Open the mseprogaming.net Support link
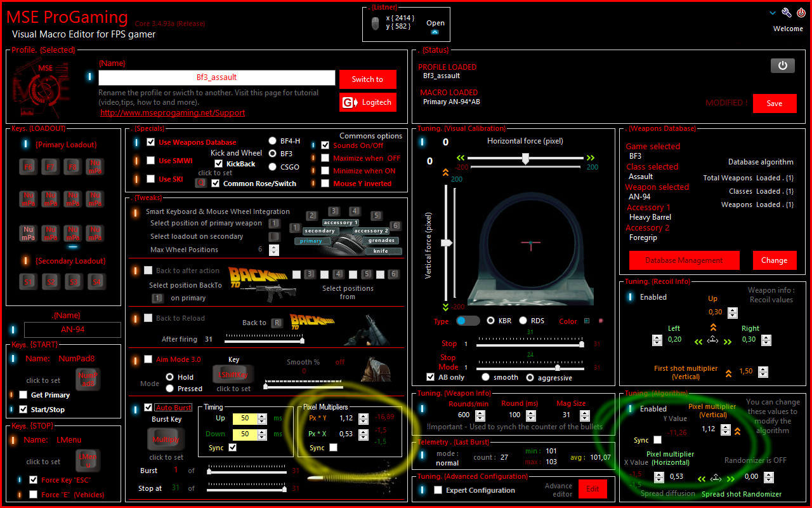This screenshot has width=812, height=508. point(173,112)
